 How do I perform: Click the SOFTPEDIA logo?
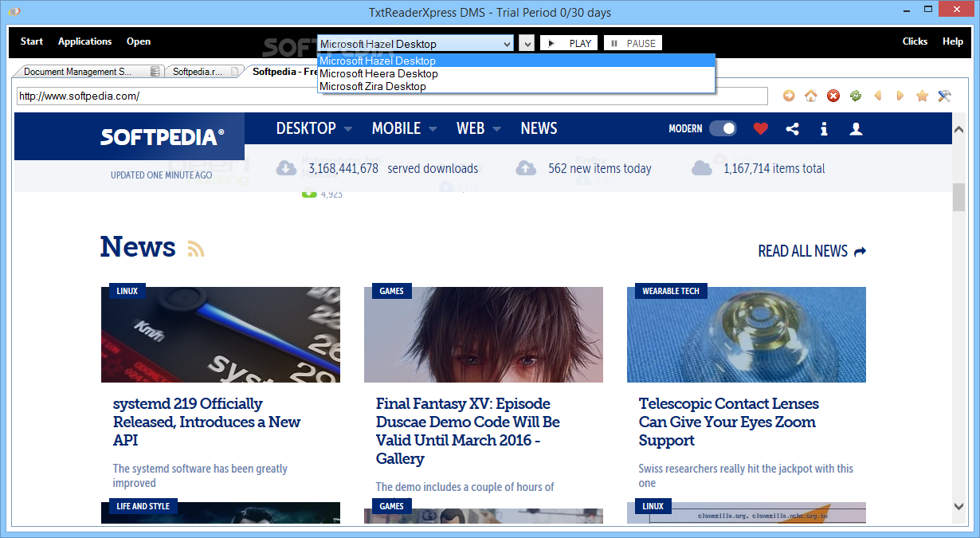(162, 137)
